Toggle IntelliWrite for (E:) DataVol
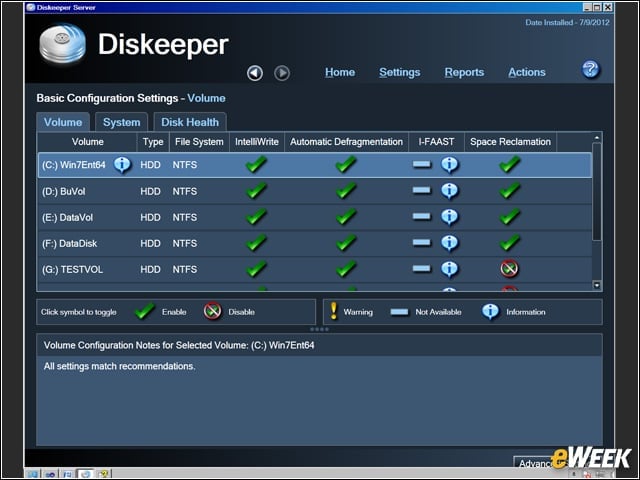 point(256,216)
